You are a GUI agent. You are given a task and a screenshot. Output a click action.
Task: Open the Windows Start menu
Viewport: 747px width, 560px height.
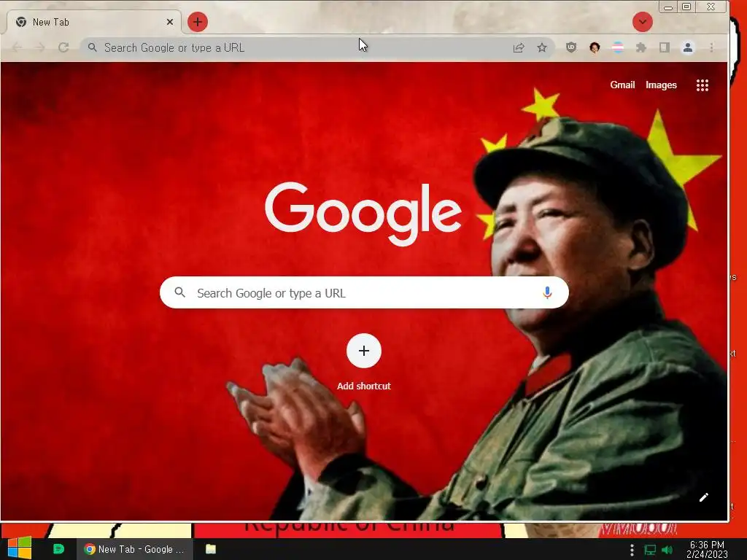(x=20, y=548)
